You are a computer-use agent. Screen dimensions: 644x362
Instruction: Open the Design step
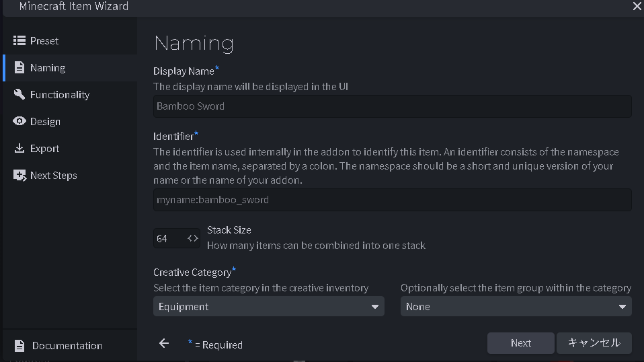click(70, 122)
